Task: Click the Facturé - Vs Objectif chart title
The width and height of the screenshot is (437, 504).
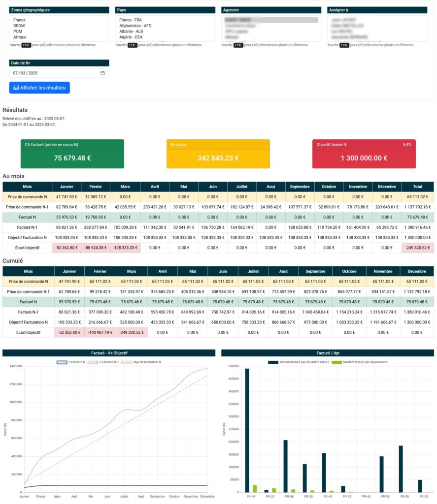Action: click(x=109, y=353)
